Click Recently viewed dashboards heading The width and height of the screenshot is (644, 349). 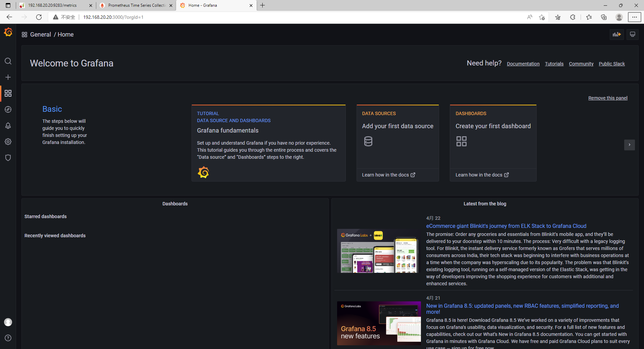coord(55,236)
